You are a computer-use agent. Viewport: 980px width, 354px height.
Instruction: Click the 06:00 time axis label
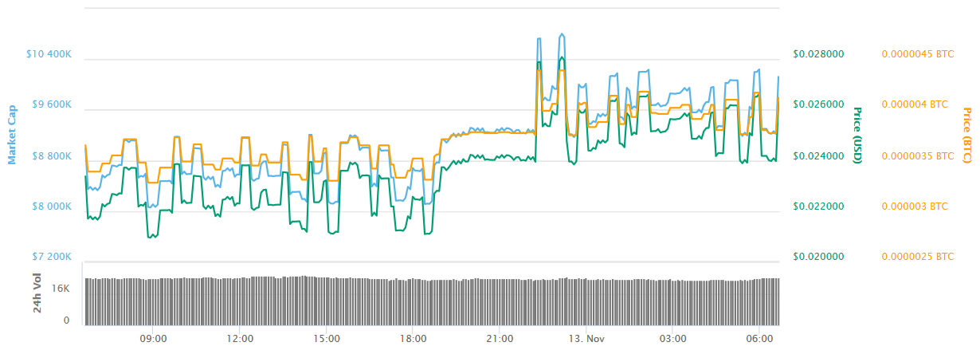click(x=759, y=338)
